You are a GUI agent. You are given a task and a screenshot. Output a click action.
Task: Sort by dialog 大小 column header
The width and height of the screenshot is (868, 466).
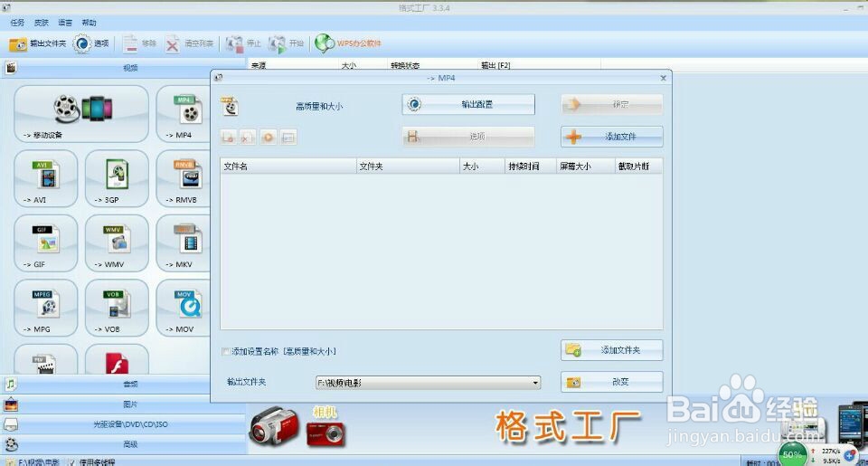[482, 166]
